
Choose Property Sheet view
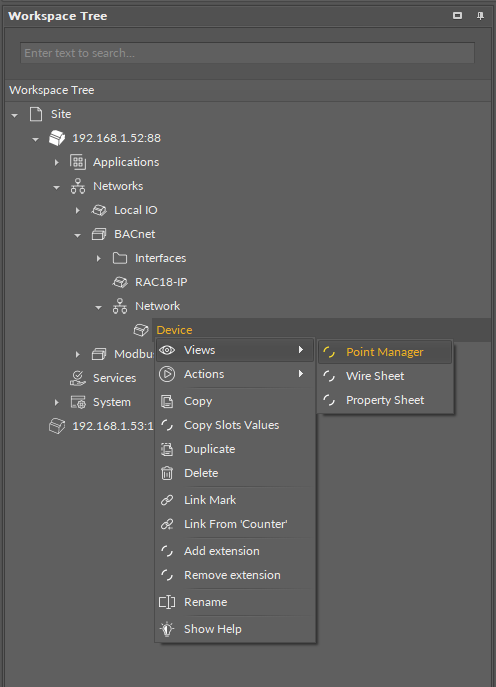click(385, 400)
